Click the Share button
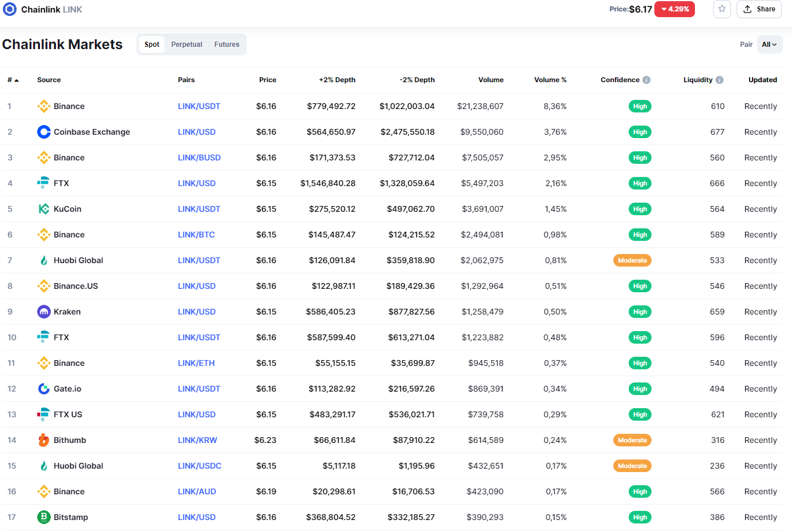Screen dimensions: 792x532 pyautogui.click(x=759, y=9)
